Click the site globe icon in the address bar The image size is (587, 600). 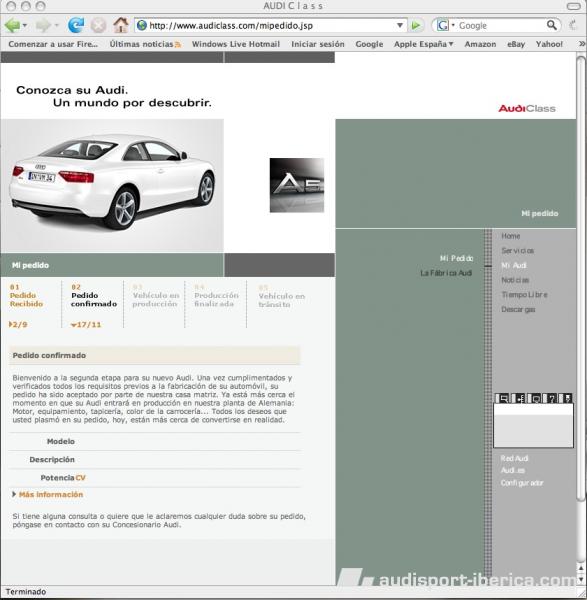tap(142, 26)
